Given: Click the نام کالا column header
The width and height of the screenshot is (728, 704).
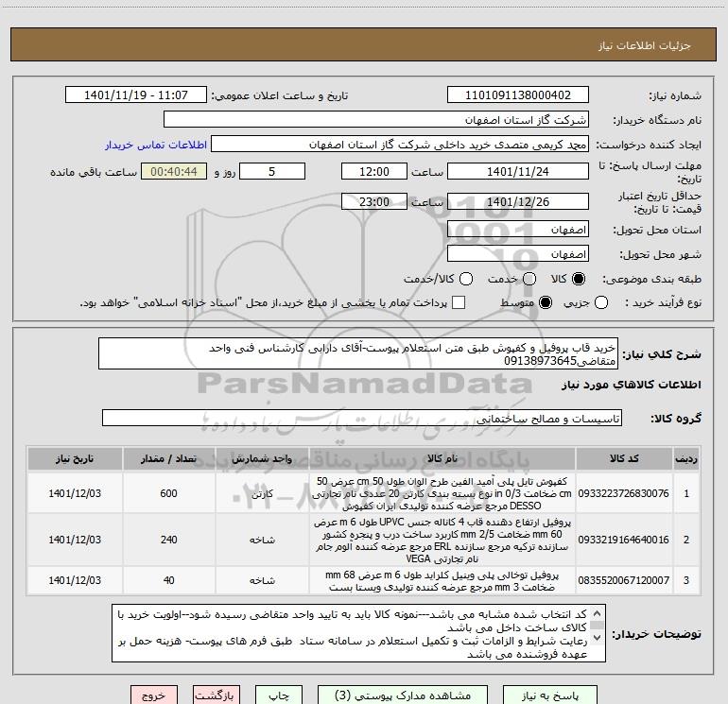Looking at the screenshot, I should pos(442,458).
